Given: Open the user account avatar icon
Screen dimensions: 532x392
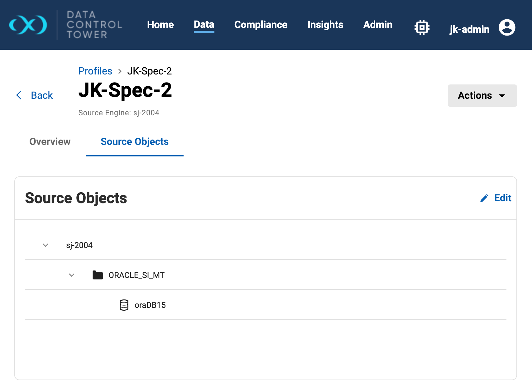Looking at the screenshot, I should [x=507, y=27].
